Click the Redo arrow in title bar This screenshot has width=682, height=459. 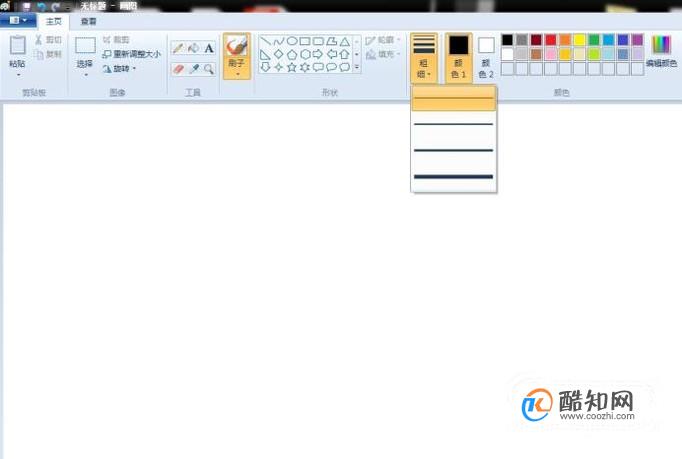click(56, 7)
